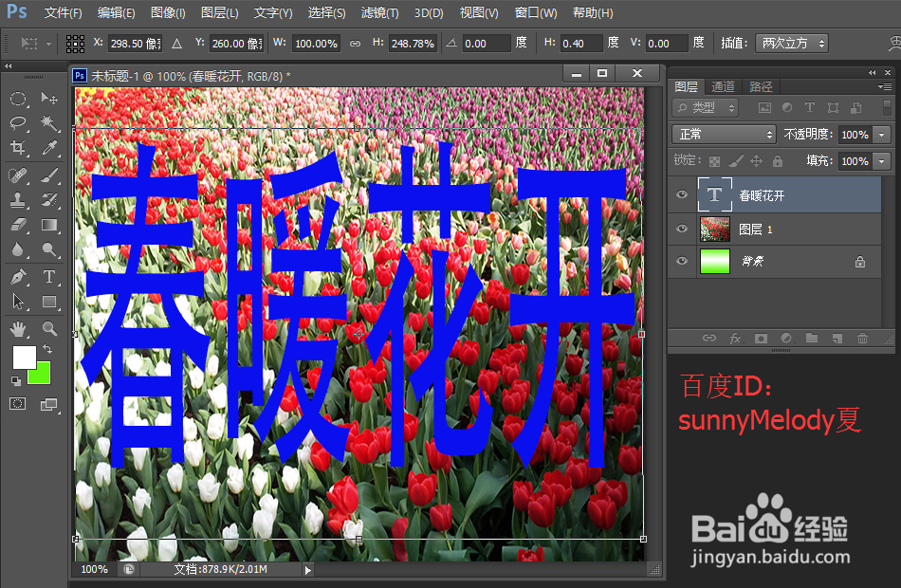Collapse the Layers panel to icons
The height and width of the screenshot is (588, 901).
tap(873, 72)
